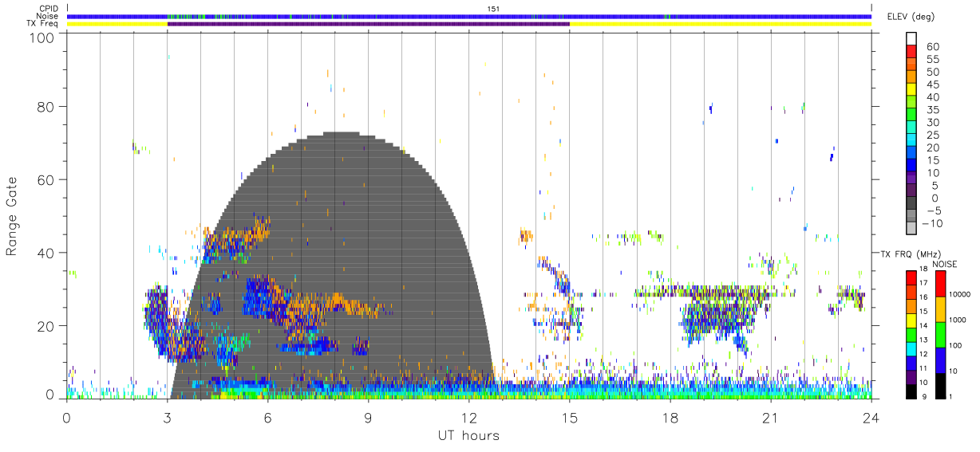980x452 pixels.
Task: Click the y-axis tick label 40
Action: click(45, 253)
